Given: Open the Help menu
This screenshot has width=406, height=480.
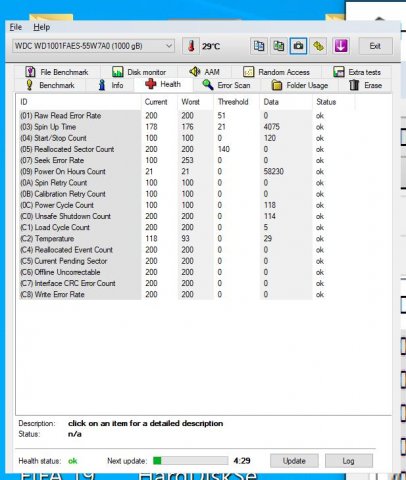Looking at the screenshot, I should coord(42,27).
